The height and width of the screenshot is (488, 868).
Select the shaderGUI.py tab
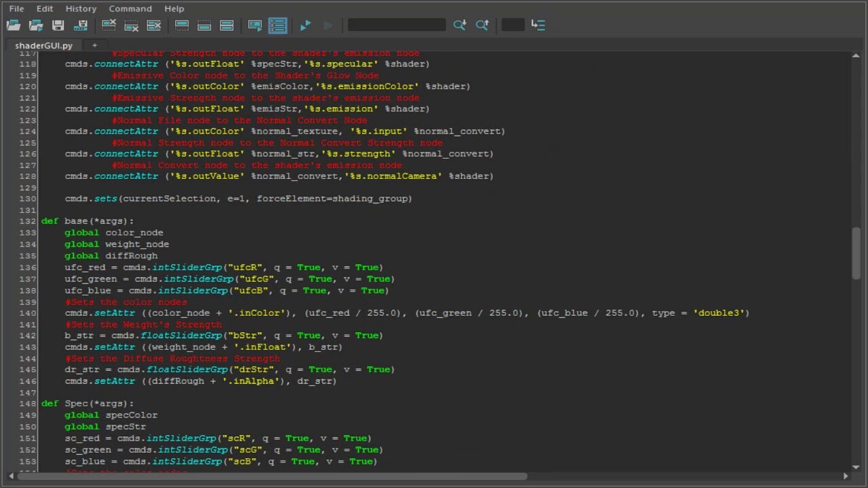click(x=43, y=45)
